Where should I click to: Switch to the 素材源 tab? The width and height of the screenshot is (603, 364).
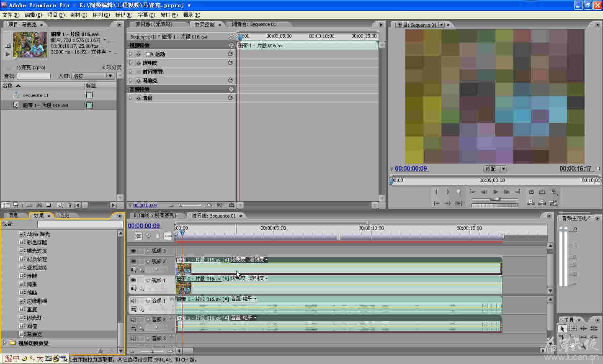coord(154,24)
